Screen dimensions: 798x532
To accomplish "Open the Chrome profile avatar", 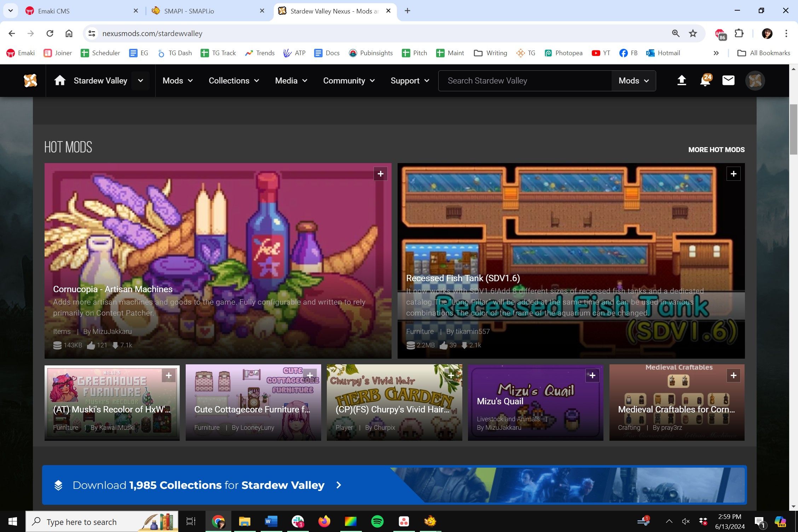I will 767,33.
